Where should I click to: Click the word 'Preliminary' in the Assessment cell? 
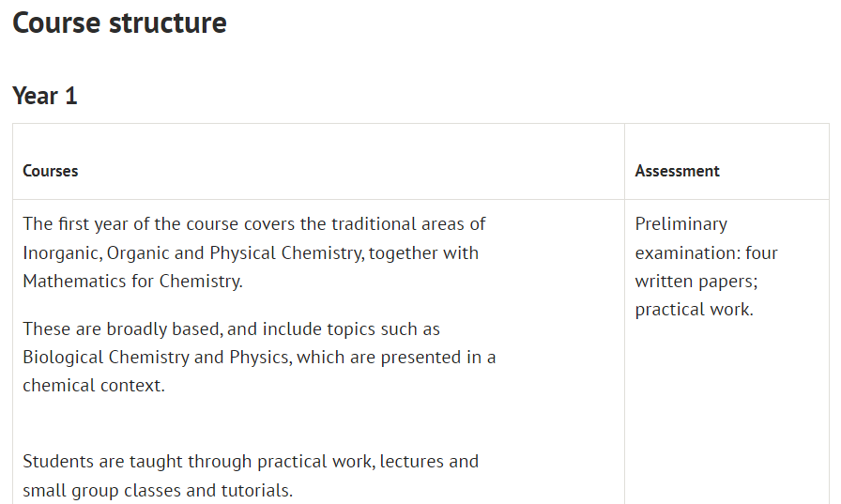click(681, 224)
